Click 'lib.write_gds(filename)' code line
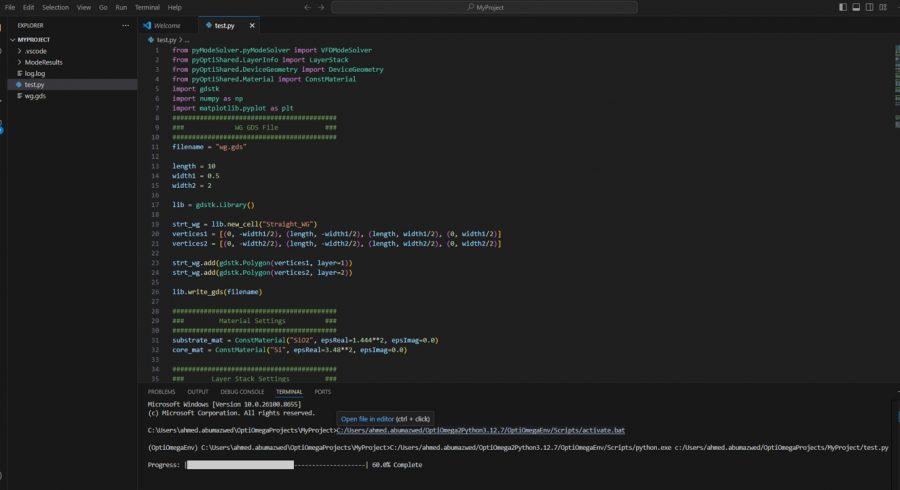Viewport: 900px width, 490px height. click(217, 292)
